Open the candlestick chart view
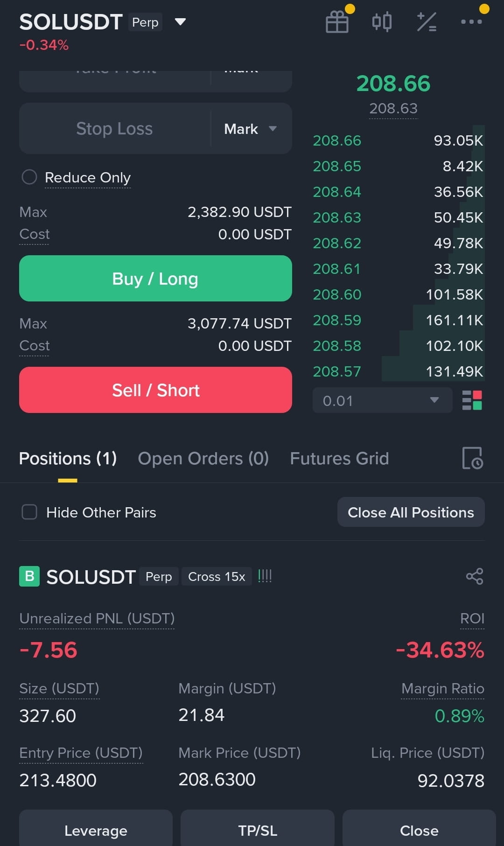Screen dimensions: 504x846 pos(382,21)
